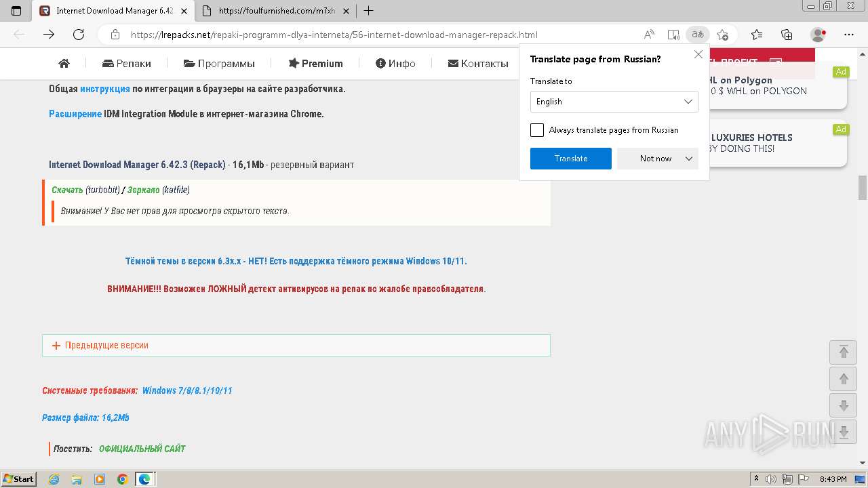Reload the page with the refresh icon
The width and height of the screenshot is (868, 488).
(79, 35)
